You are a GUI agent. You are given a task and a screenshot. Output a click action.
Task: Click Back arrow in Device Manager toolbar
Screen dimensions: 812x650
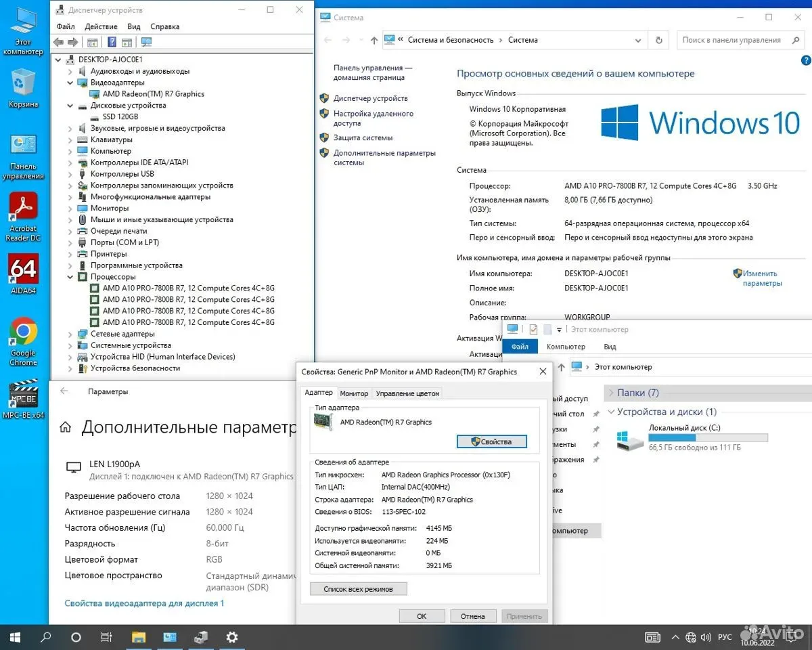(x=59, y=42)
